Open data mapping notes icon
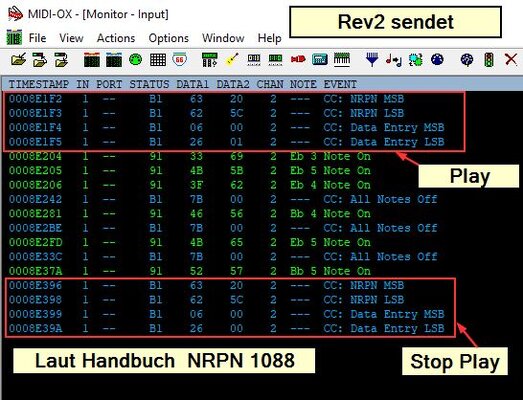The image size is (523, 400). [394, 60]
